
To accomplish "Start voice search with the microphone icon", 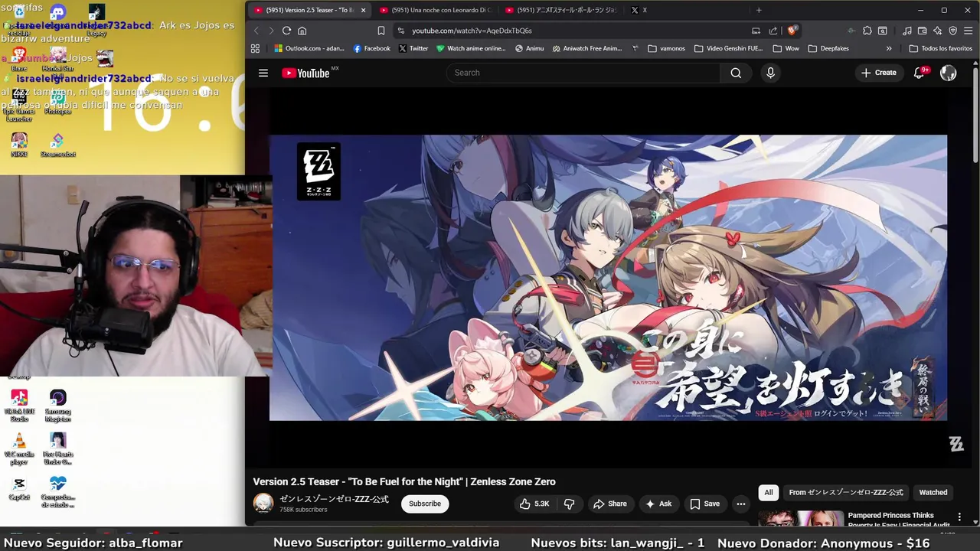I will point(770,73).
